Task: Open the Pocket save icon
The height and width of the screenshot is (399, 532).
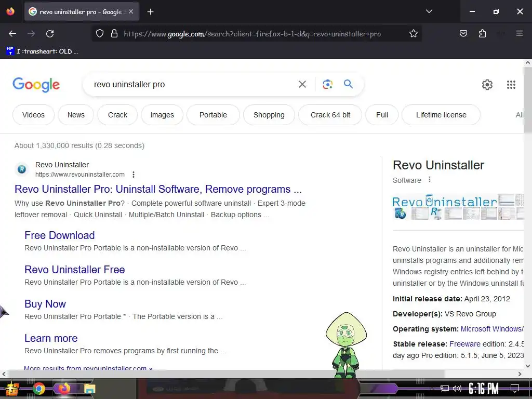Action: pos(463,33)
